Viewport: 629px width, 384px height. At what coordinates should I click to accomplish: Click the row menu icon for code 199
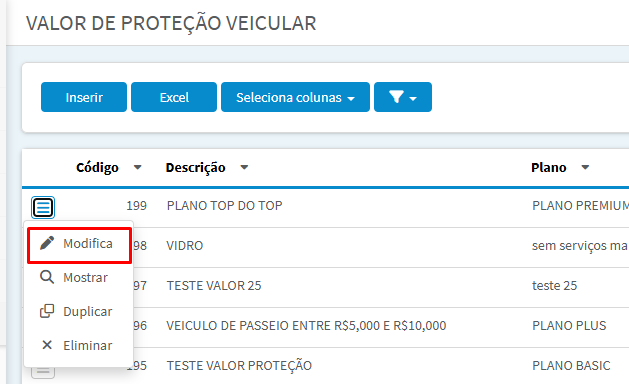click(43, 207)
